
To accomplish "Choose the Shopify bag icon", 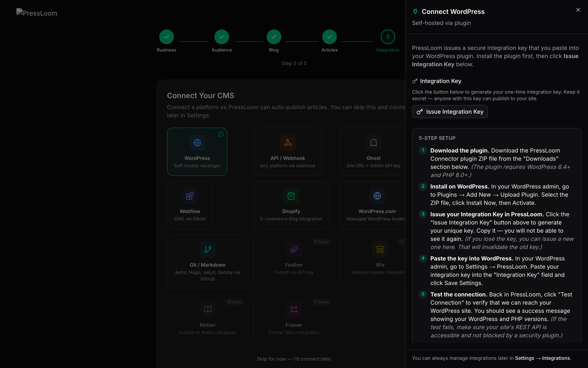I will (x=291, y=196).
